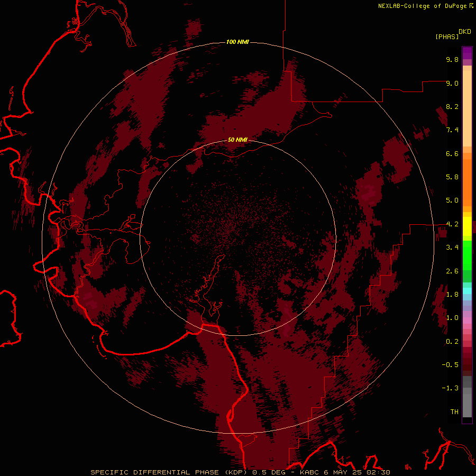Click the cyan segment of the color bar
This screenshot has height=476, width=476.
point(467,290)
